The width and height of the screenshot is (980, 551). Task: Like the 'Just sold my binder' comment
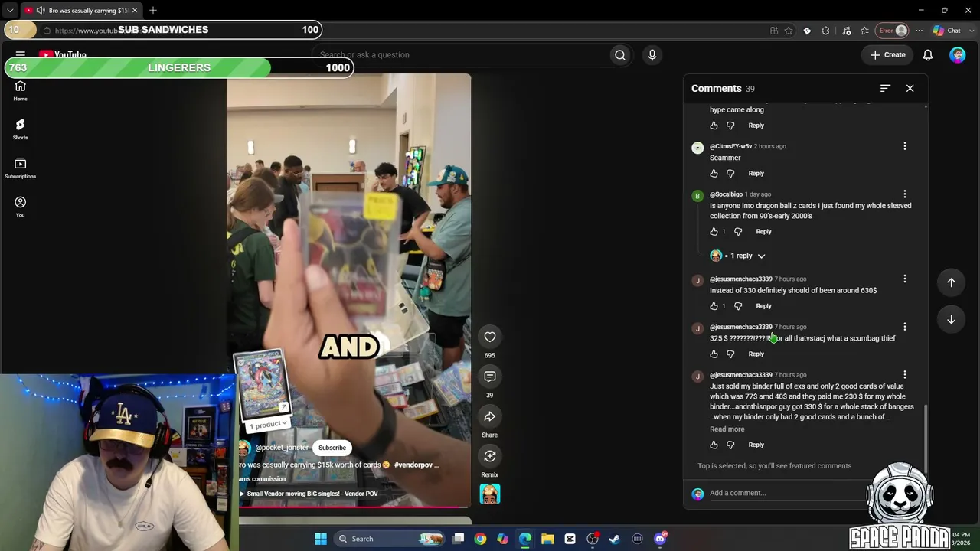point(714,445)
